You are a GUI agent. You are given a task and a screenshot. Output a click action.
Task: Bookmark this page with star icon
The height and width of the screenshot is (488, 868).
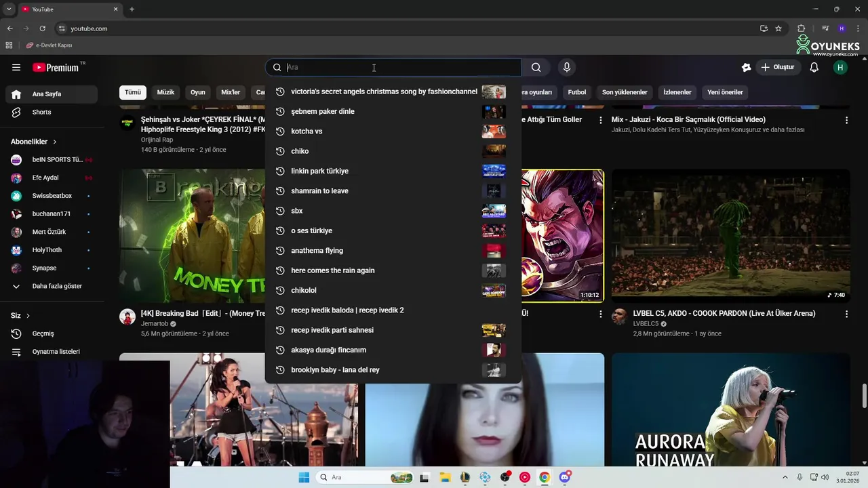pos(778,28)
